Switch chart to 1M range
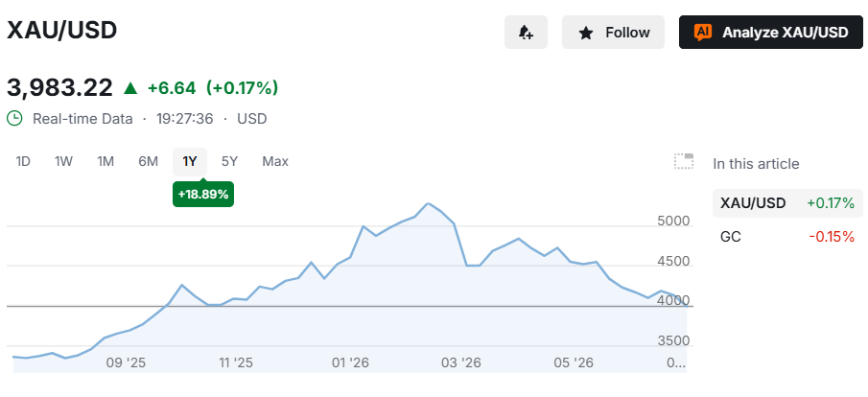 pos(106,162)
